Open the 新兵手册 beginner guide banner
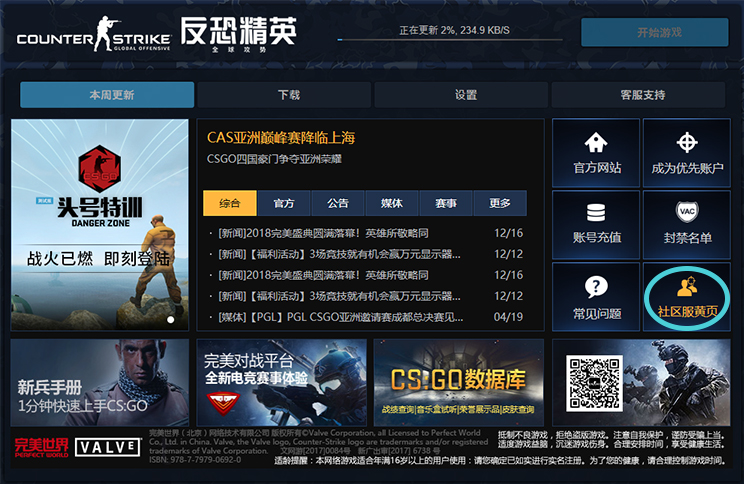 coord(100,382)
